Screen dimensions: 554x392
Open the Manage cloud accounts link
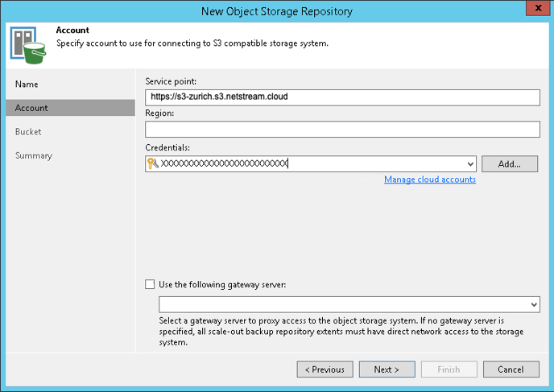point(430,179)
